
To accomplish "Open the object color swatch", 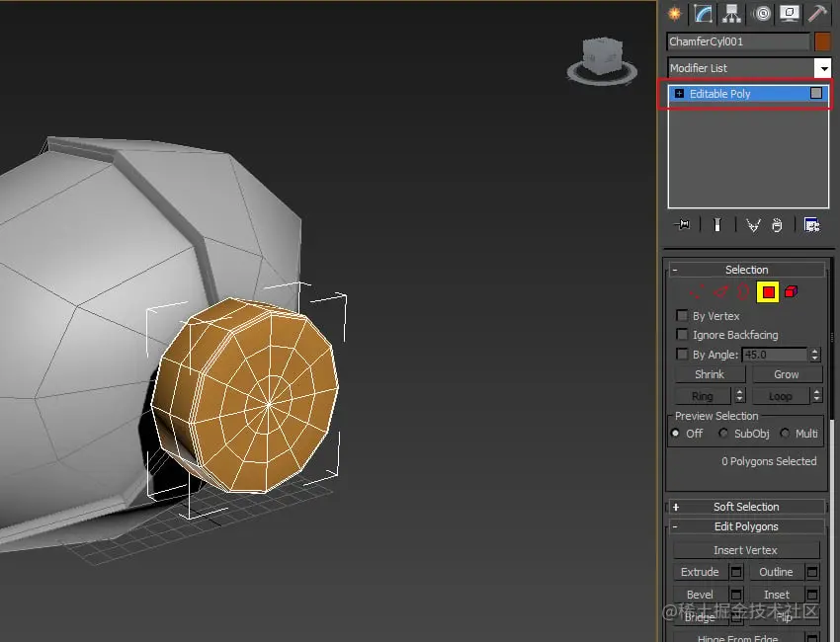I will tap(822, 41).
